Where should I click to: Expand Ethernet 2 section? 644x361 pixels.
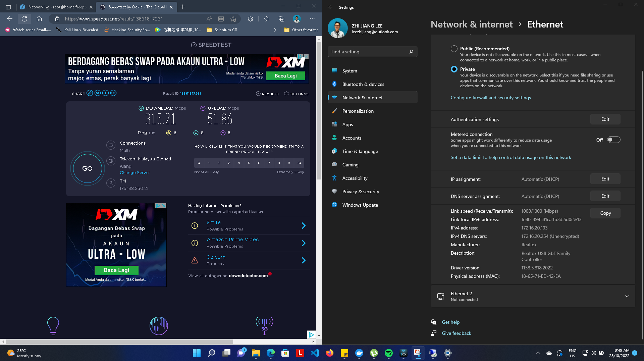pyautogui.click(x=627, y=296)
